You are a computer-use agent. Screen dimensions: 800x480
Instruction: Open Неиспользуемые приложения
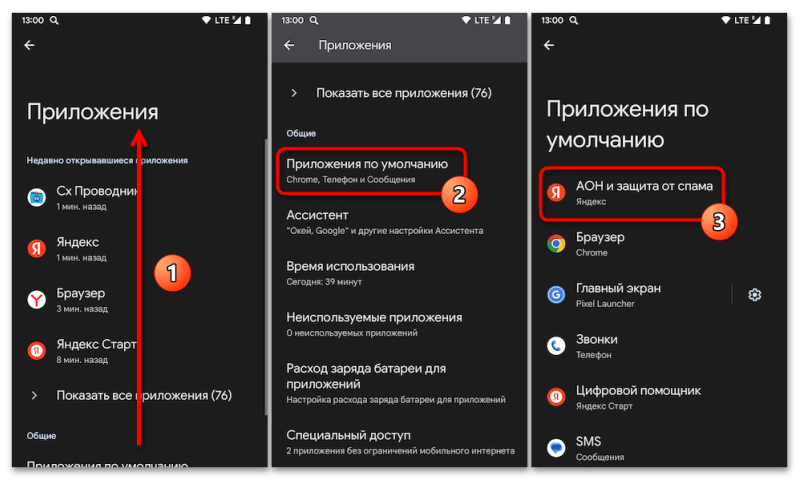pyautogui.click(x=399, y=324)
